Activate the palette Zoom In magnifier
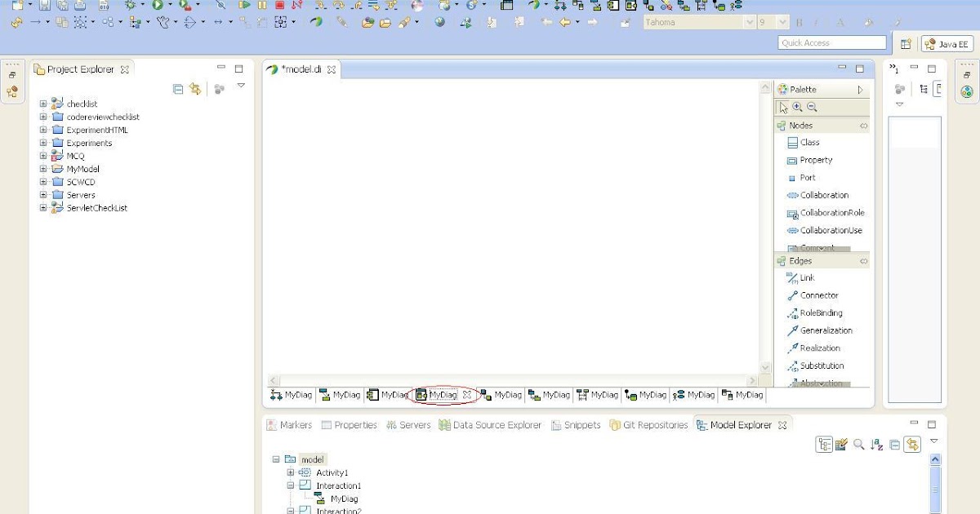This screenshot has height=514, width=980. coord(796,106)
